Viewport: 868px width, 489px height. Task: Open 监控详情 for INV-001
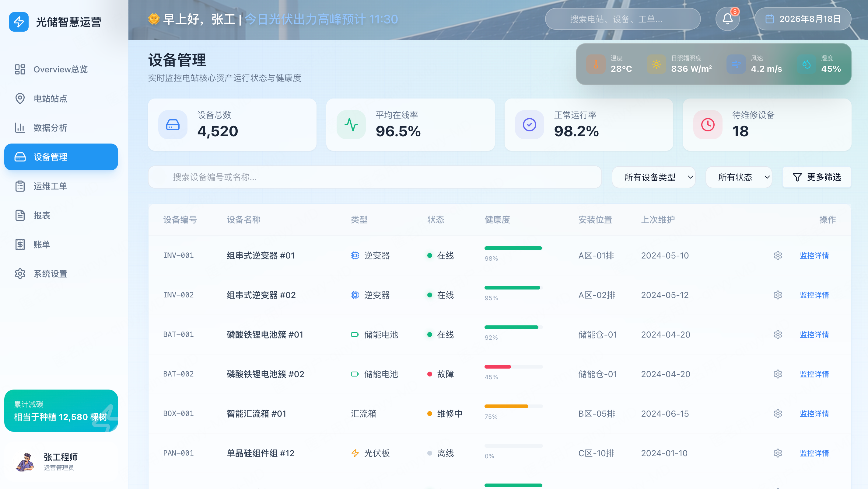coord(814,256)
